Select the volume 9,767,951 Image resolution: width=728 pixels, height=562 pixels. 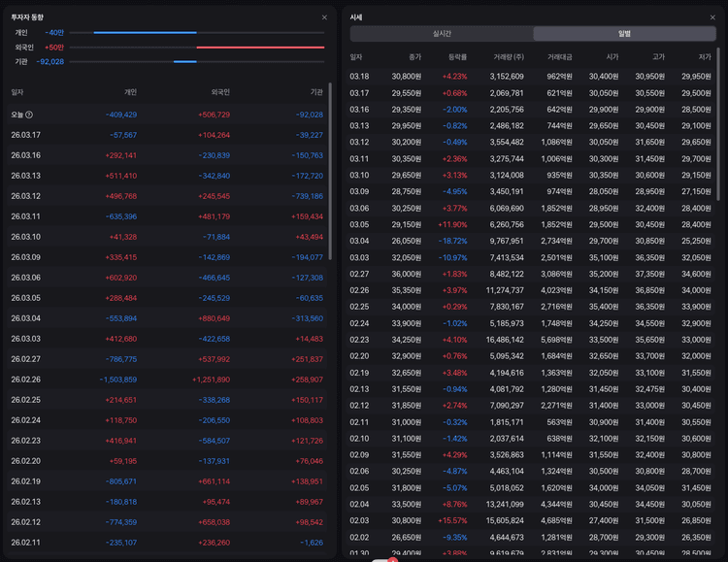[x=507, y=241]
